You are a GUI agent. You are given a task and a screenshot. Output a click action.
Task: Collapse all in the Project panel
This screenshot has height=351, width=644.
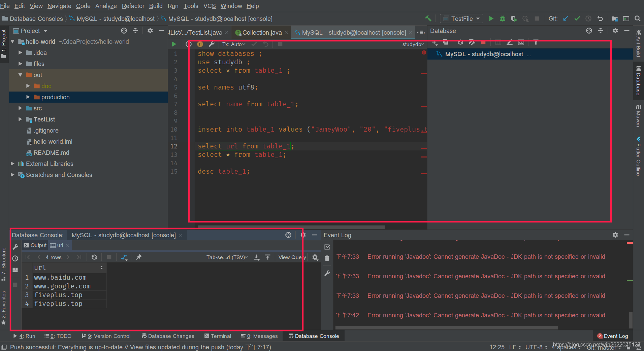tap(135, 31)
